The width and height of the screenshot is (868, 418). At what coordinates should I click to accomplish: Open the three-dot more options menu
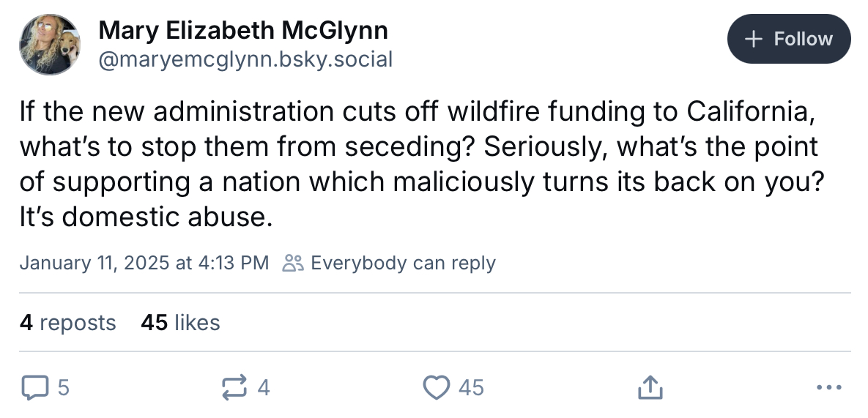[x=828, y=387]
